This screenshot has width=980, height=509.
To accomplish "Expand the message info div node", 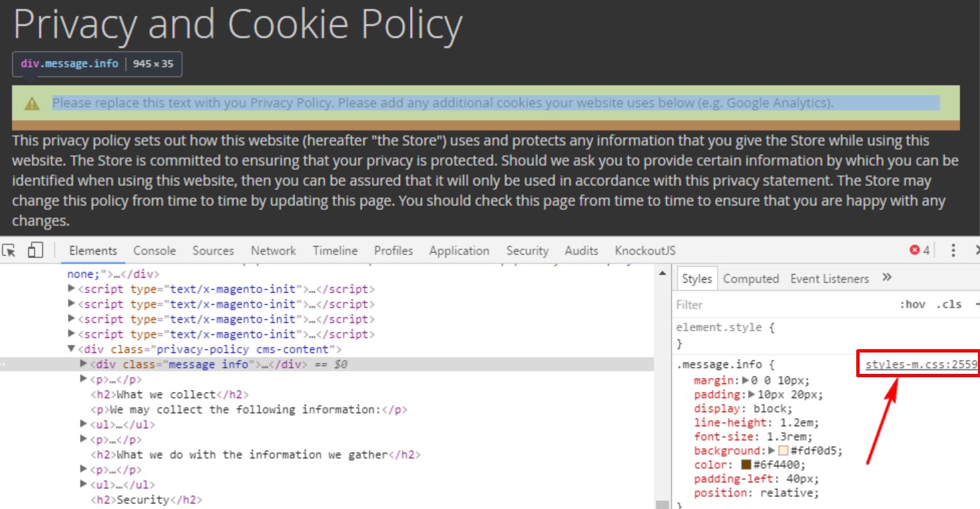I will 84,365.
